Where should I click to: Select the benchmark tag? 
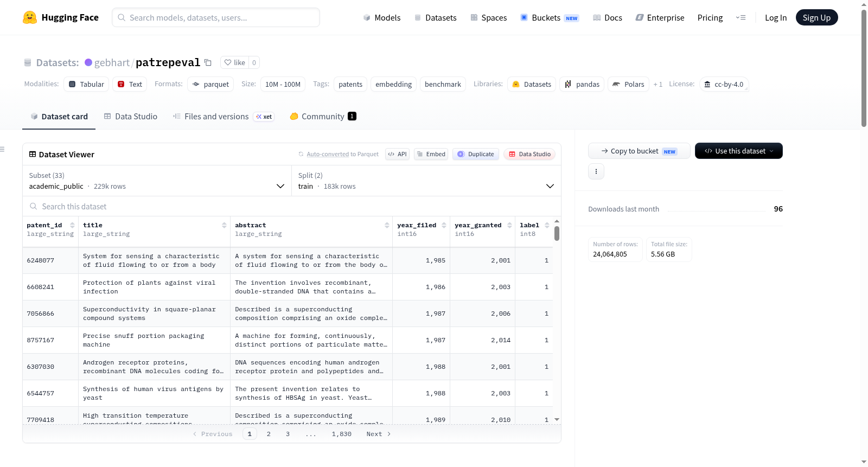coord(443,84)
